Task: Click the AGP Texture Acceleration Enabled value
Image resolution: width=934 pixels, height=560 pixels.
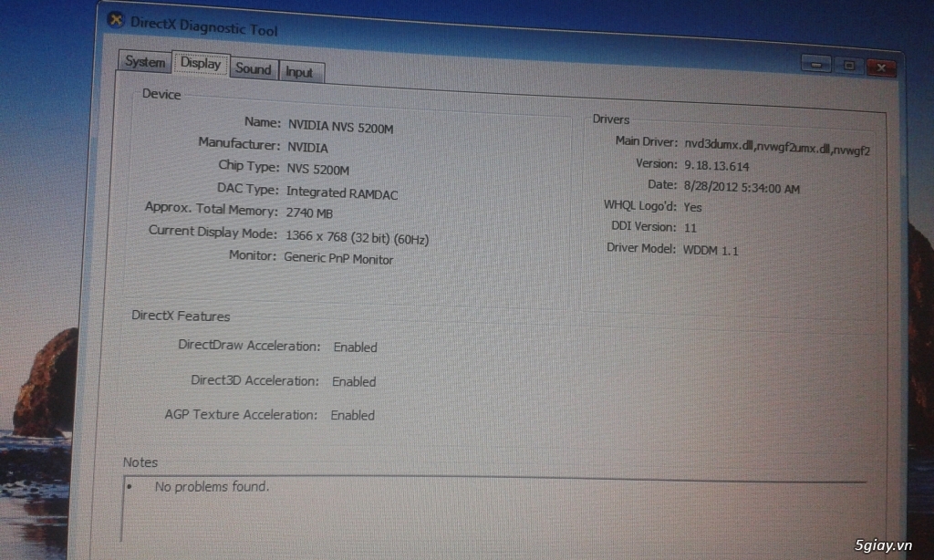Action: coord(353,415)
